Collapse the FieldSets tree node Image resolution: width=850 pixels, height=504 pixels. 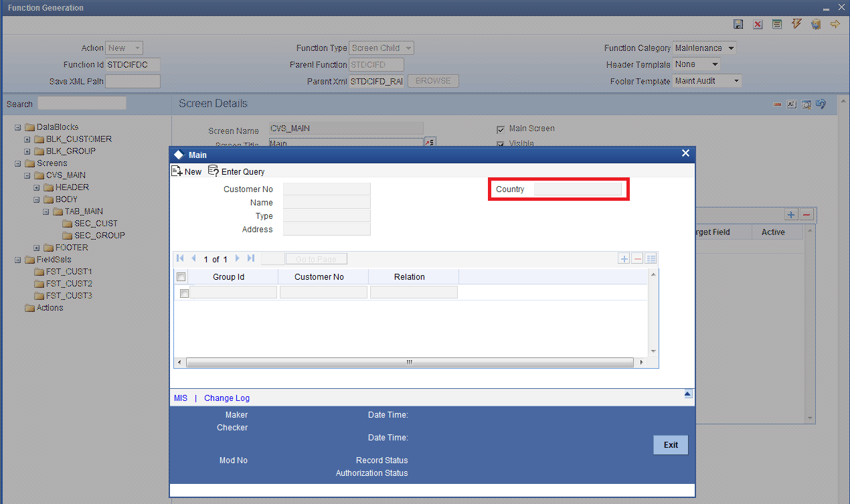pos(18,260)
